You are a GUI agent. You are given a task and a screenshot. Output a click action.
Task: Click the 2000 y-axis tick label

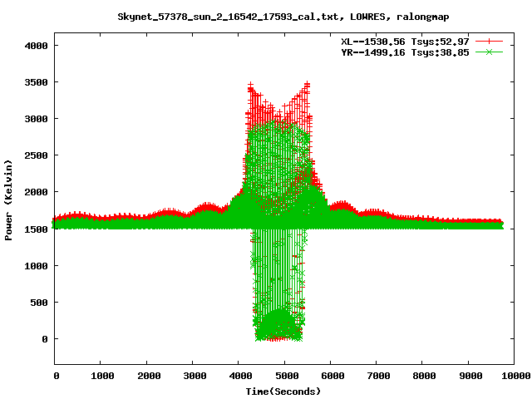point(37,192)
